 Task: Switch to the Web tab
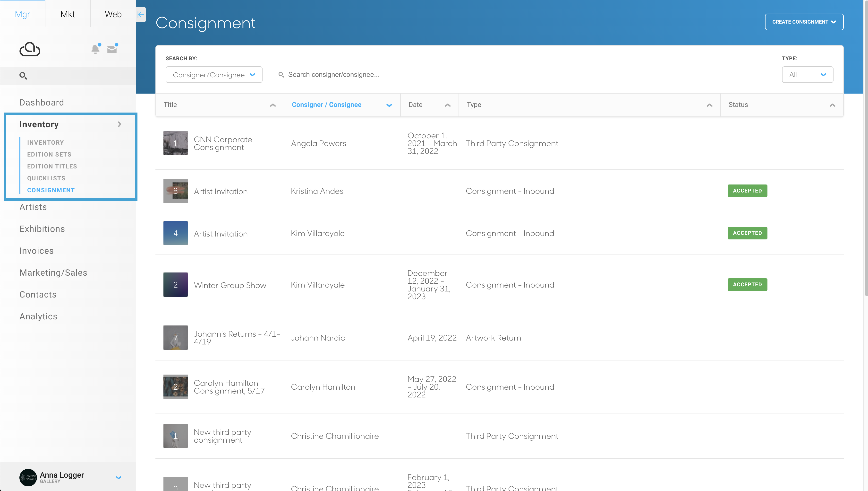tap(113, 14)
